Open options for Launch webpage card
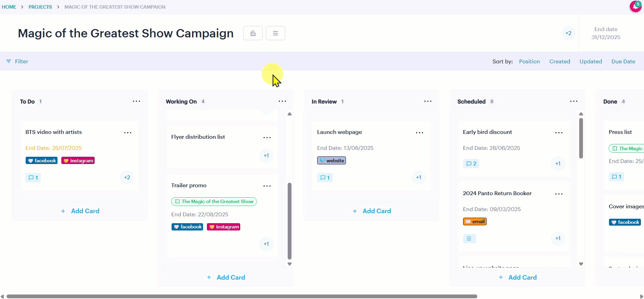 420,133
